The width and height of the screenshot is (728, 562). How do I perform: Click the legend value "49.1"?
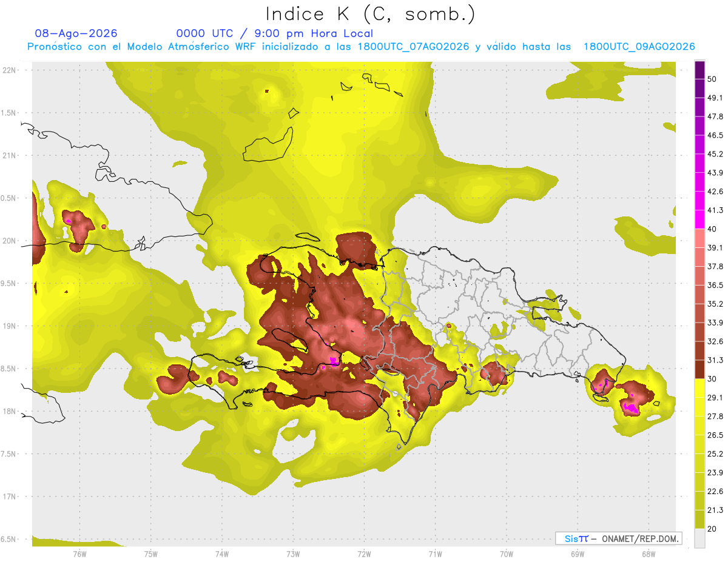(715, 98)
